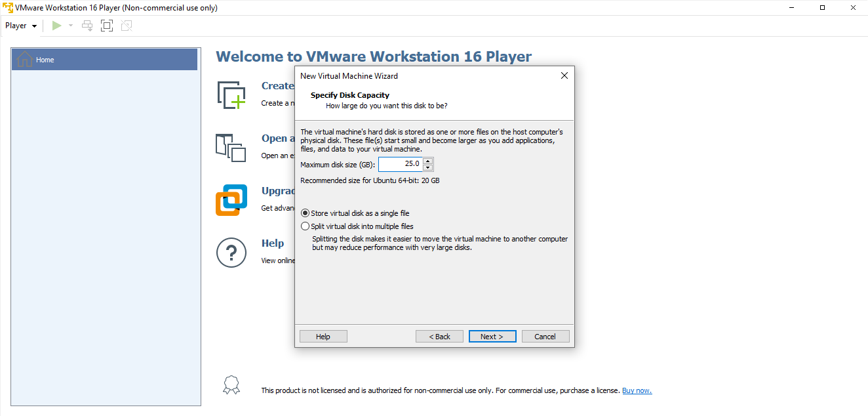The image size is (868, 416).
Task: Select Home in the library sidebar
Action: 105,60
